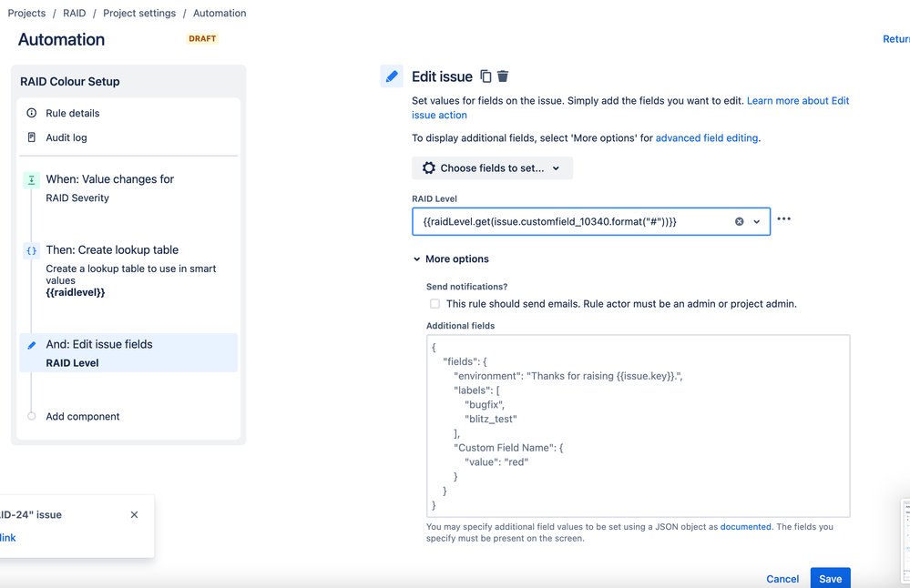This screenshot has width=910, height=588.
Task: Click the Edit issue heading
Action: [x=442, y=76]
